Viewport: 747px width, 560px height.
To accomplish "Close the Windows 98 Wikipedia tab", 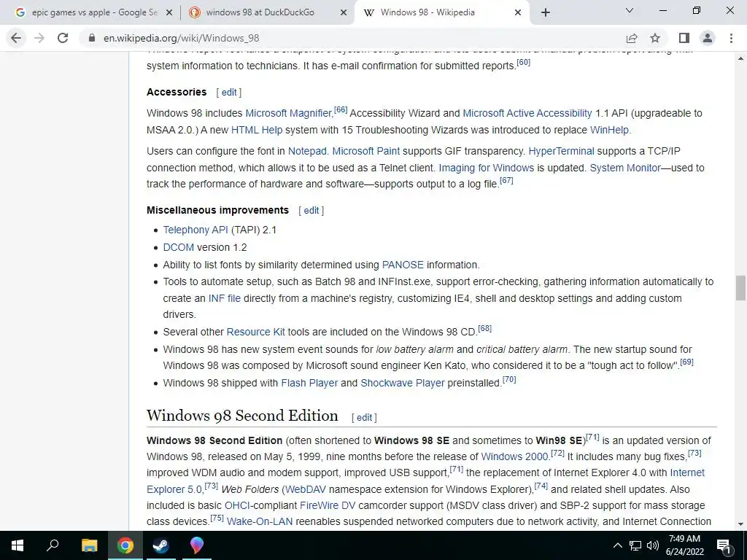I will point(519,13).
